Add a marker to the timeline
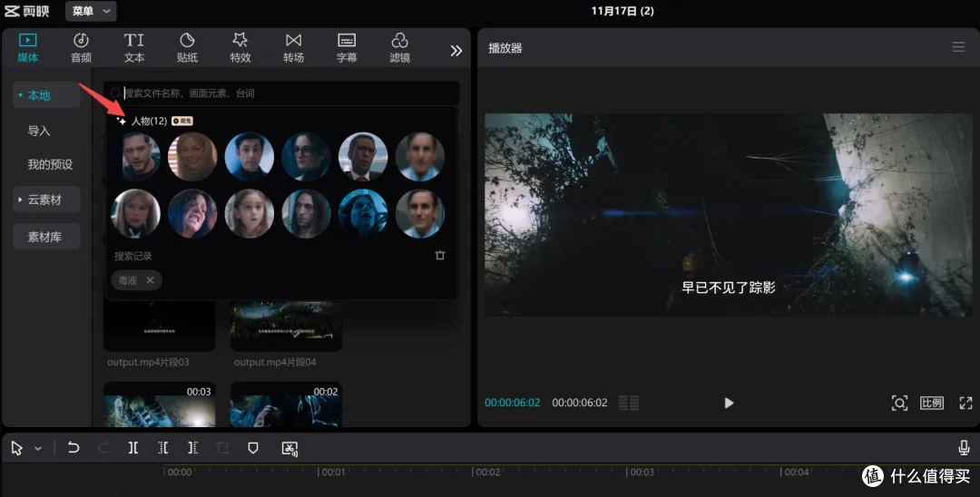 tap(253, 448)
